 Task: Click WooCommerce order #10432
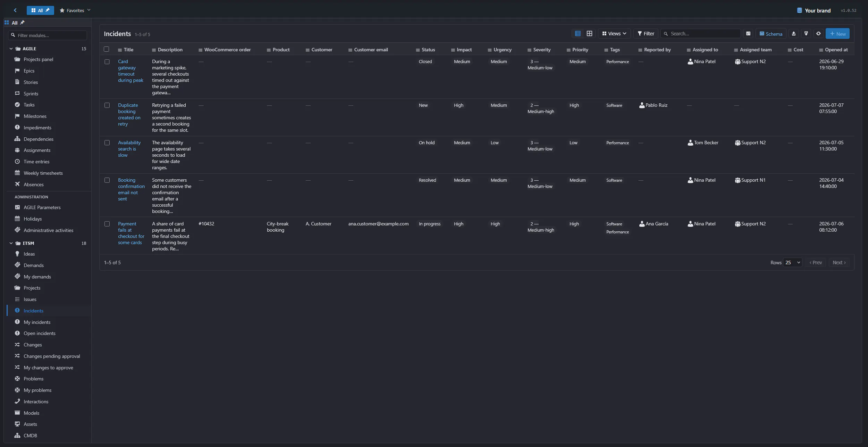click(x=206, y=224)
